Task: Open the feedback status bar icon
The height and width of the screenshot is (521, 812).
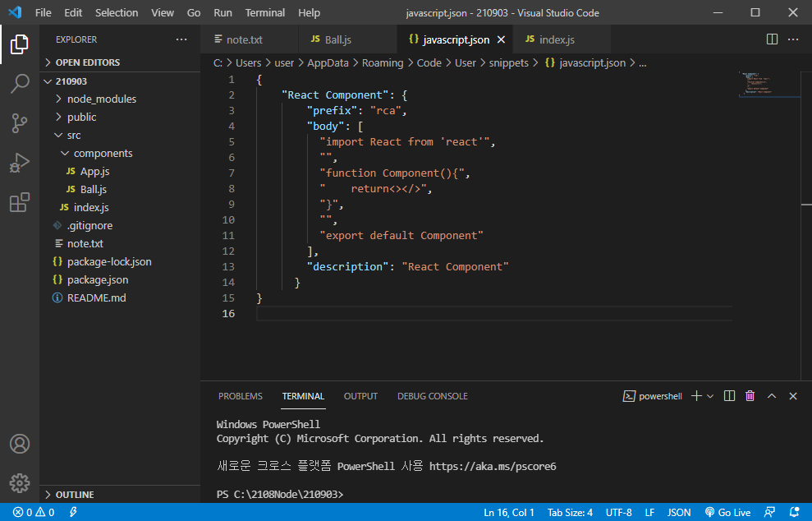Action: tap(769, 512)
